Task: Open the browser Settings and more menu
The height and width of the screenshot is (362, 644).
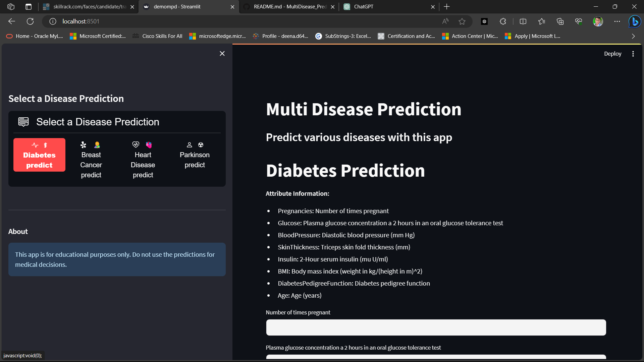Action: click(617, 21)
